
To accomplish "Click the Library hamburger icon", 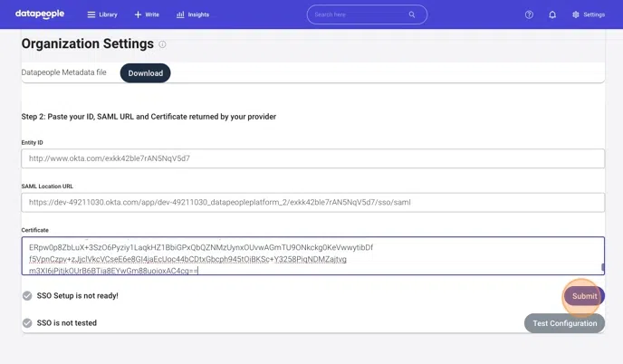I will click(91, 15).
